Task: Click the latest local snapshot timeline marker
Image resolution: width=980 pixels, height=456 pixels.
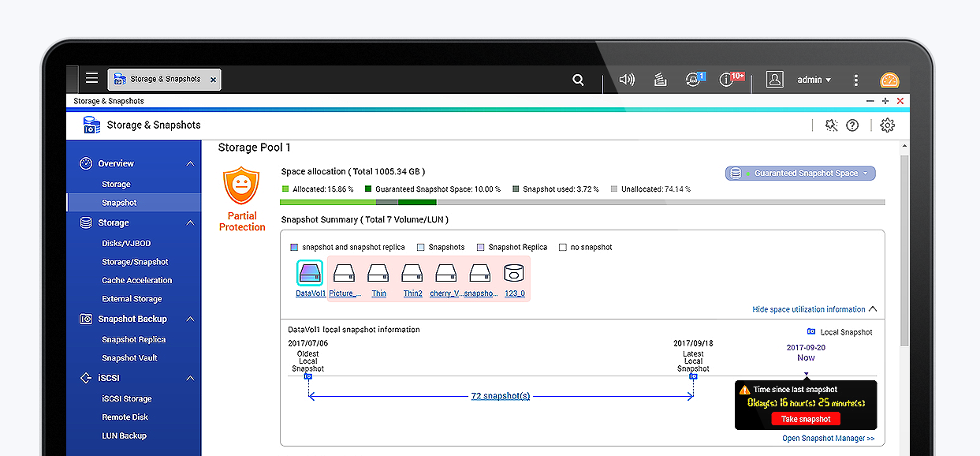Action: [x=693, y=376]
